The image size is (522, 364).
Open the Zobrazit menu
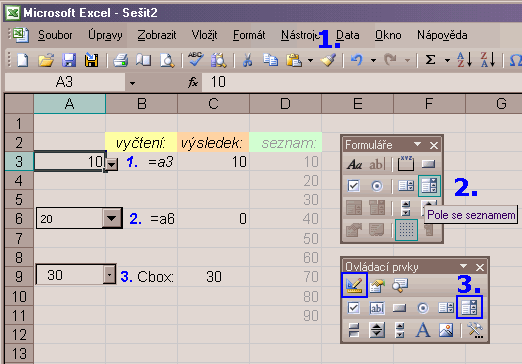[157, 35]
